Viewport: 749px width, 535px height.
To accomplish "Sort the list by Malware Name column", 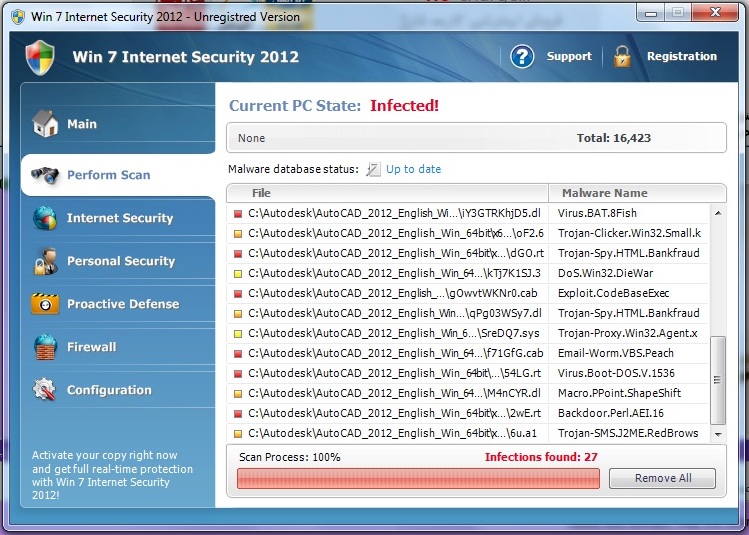I will coord(604,193).
